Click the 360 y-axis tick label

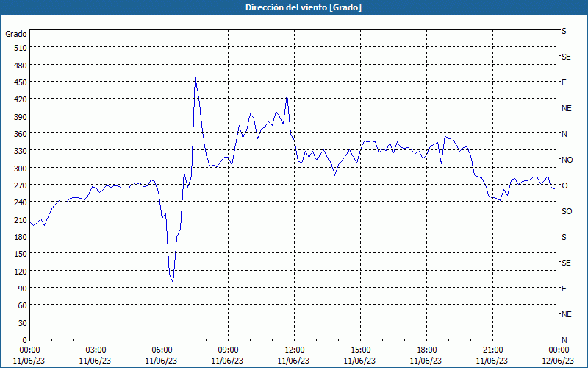click(21, 134)
